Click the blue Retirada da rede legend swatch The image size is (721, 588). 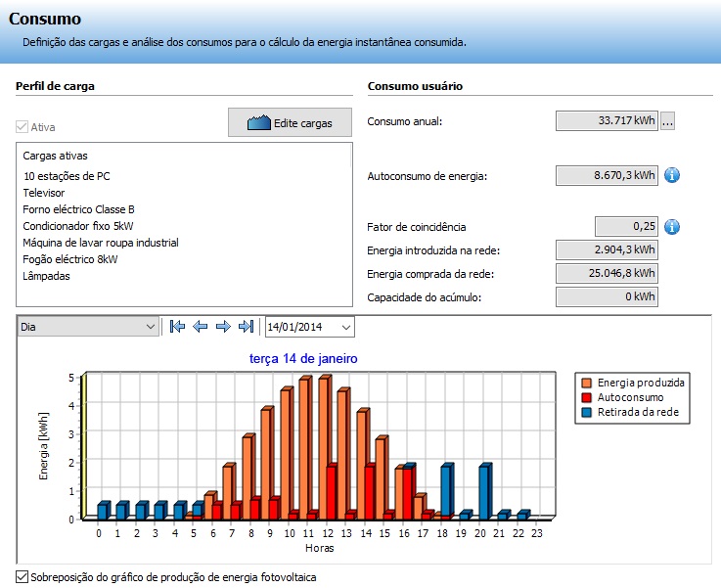[586, 412]
